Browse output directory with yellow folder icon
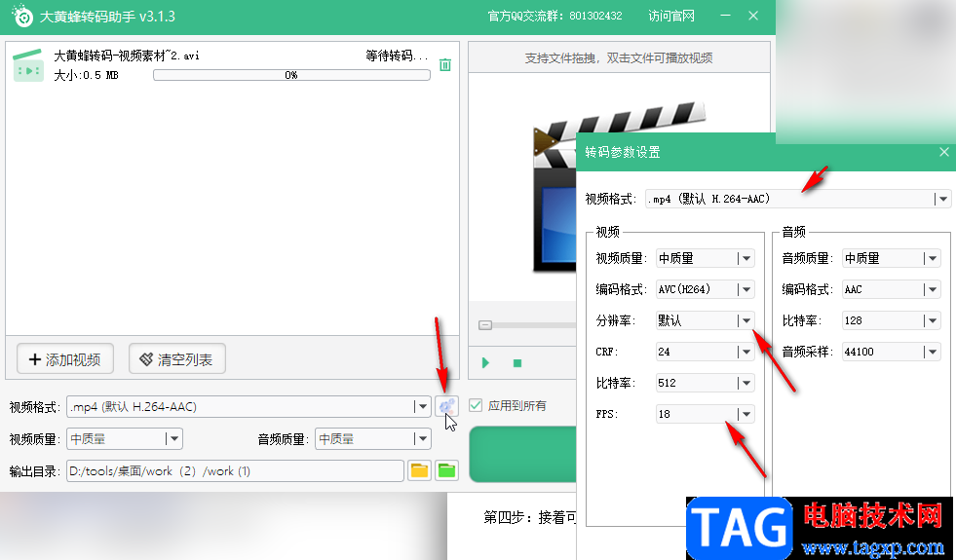The height and width of the screenshot is (560, 956). [419, 470]
